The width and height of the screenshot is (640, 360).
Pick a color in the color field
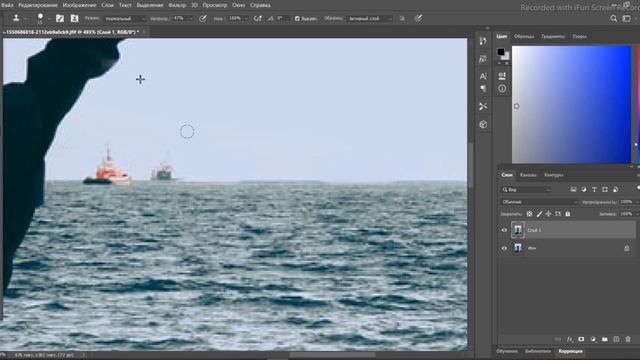[571, 104]
